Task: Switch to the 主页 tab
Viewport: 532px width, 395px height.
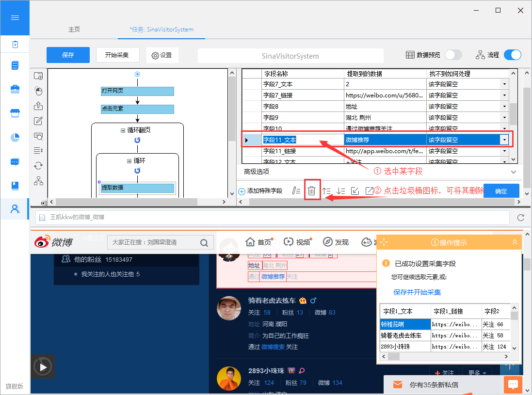Action: pyautogui.click(x=74, y=30)
